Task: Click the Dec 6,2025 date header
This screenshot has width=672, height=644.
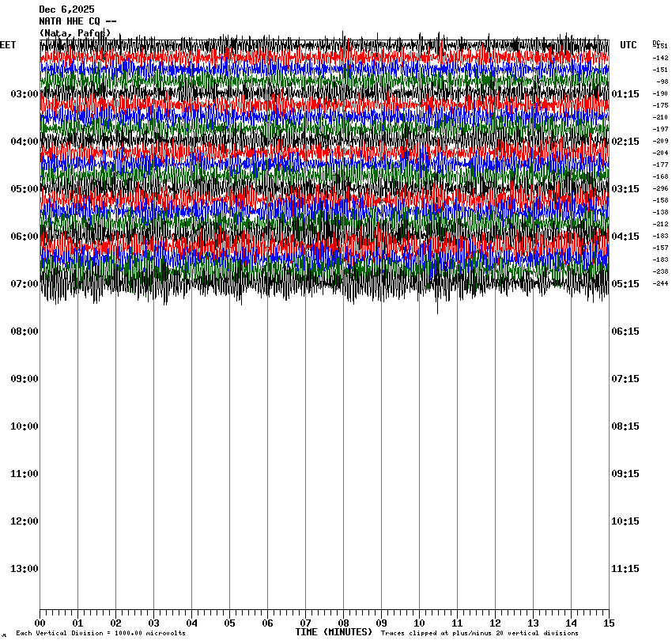Action: click(x=66, y=9)
